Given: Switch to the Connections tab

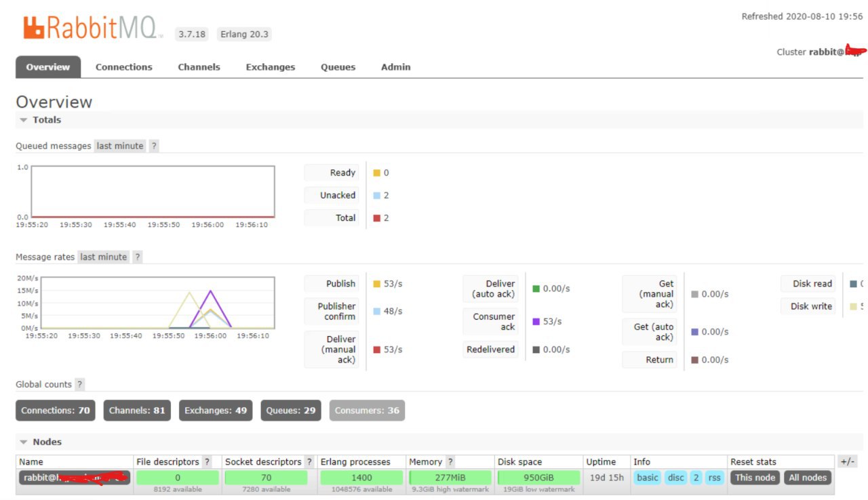Looking at the screenshot, I should click(x=124, y=67).
